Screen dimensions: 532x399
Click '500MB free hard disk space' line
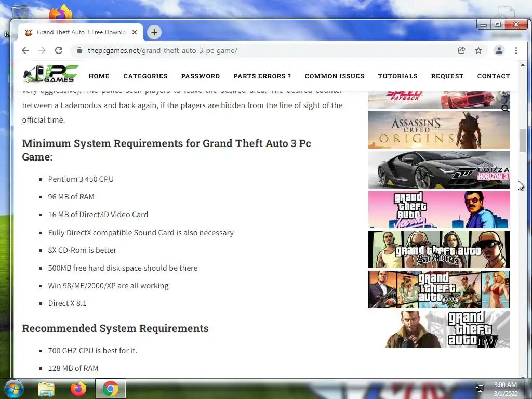click(123, 268)
